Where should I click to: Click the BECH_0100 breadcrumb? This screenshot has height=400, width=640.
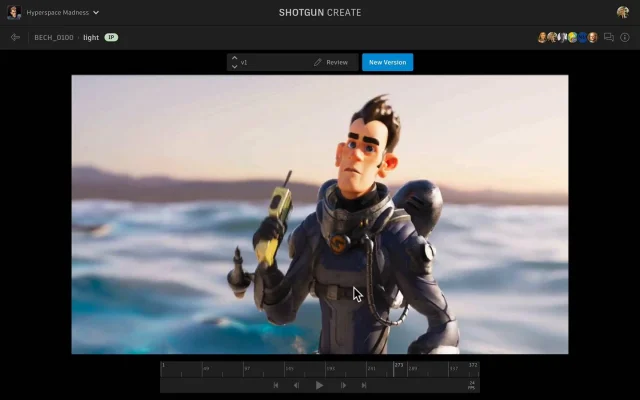coord(54,38)
